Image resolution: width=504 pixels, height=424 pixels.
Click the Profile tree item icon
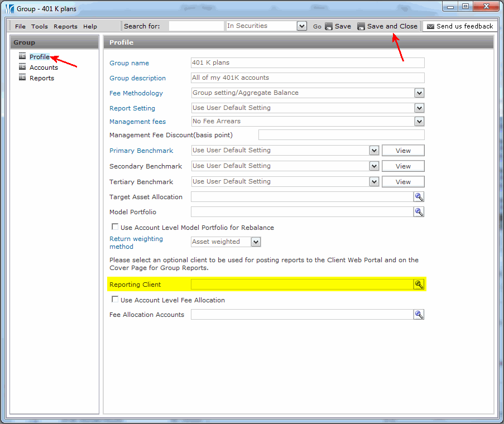[22, 56]
